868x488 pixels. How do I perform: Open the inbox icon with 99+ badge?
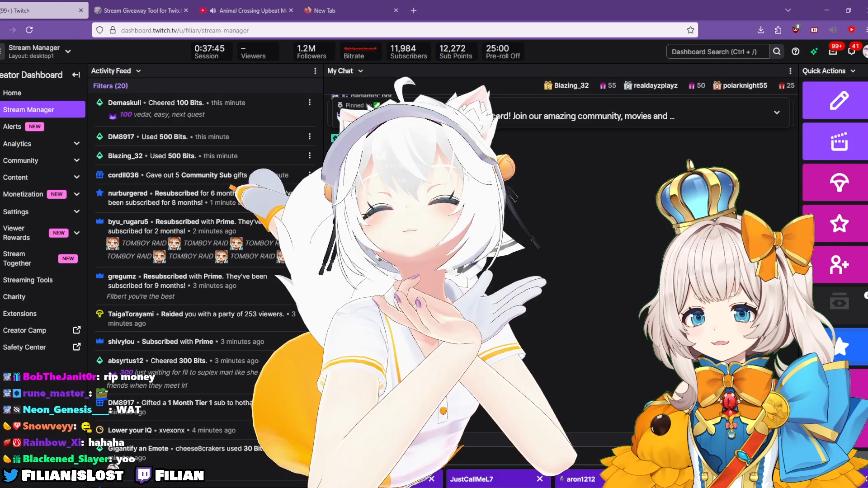point(833,52)
